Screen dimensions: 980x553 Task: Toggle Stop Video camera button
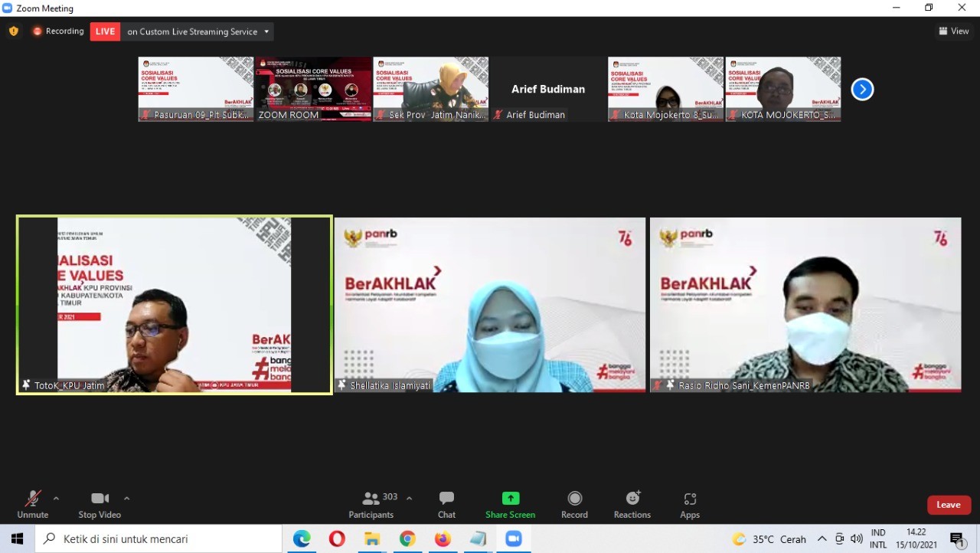click(100, 499)
